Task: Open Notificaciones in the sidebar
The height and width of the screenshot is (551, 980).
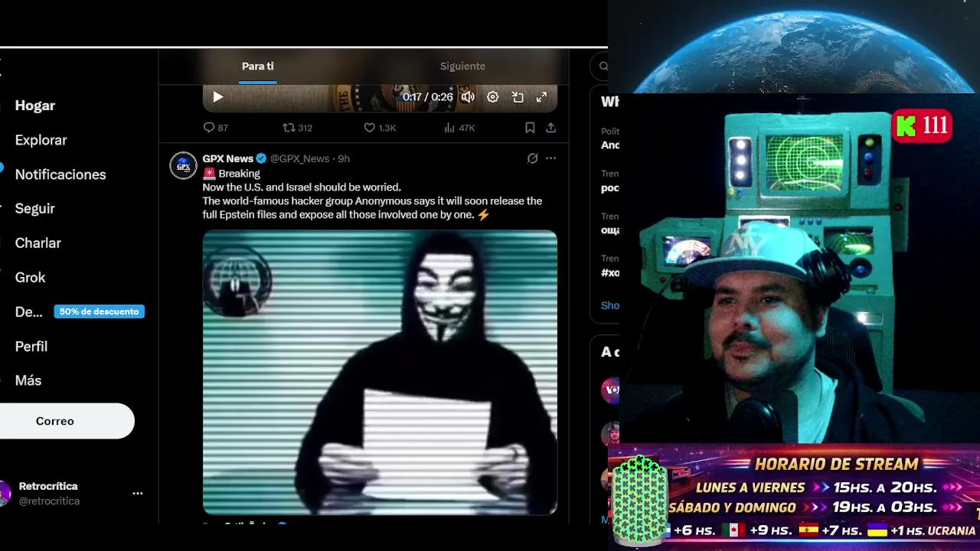Action: point(60,174)
